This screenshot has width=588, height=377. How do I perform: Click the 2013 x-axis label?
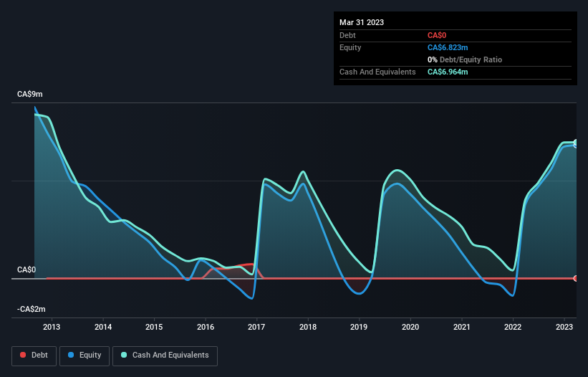point(52,327)
